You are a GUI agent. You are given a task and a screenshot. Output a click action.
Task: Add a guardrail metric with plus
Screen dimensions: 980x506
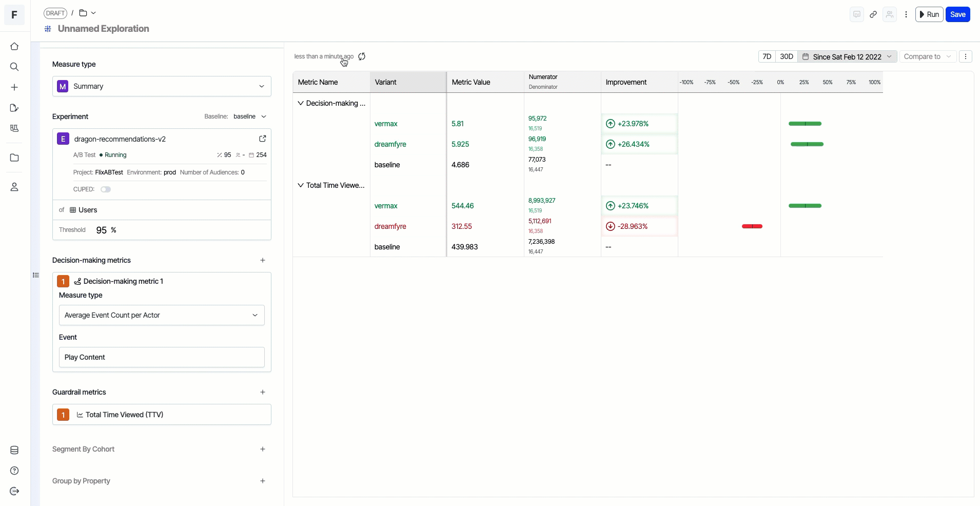pyautogui.click(x=263, y=392)
